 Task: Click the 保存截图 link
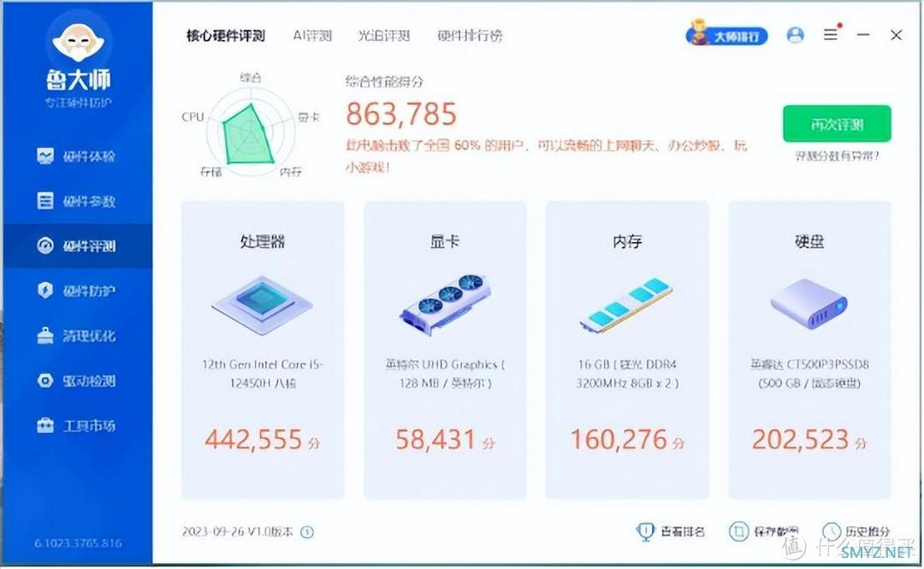(776, 532)
